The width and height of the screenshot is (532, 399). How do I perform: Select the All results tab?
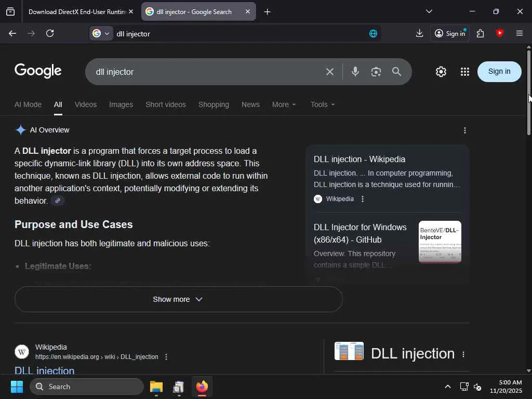58,104
